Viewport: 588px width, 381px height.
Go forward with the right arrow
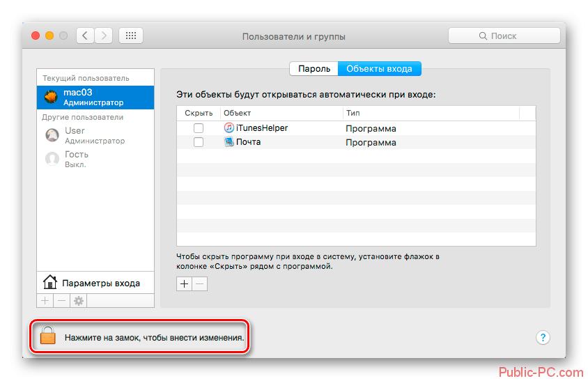click(x=104, y=36)
